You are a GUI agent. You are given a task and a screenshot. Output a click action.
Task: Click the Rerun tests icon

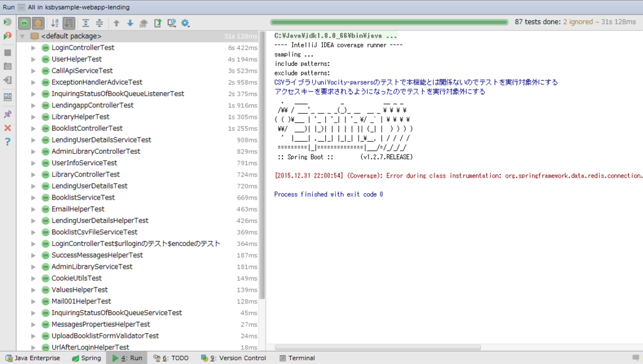pos(8,22)
